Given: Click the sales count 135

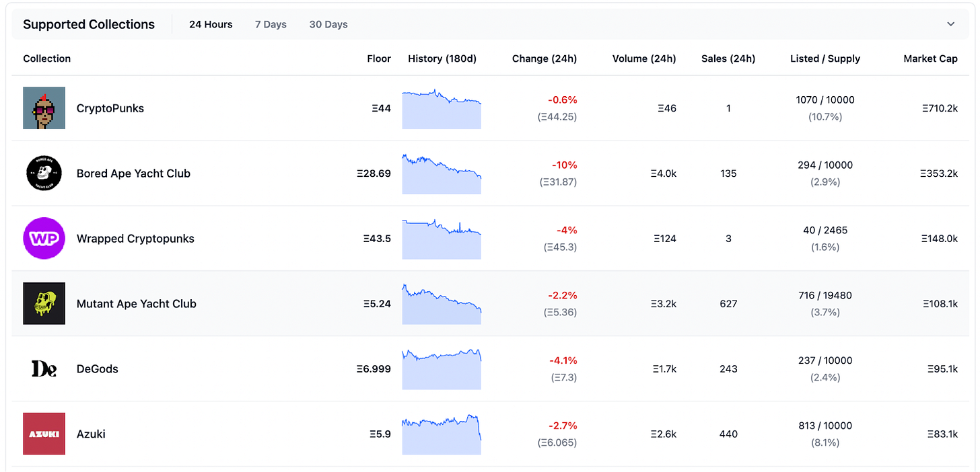Looking at the screenshot, I should (728, 173).
